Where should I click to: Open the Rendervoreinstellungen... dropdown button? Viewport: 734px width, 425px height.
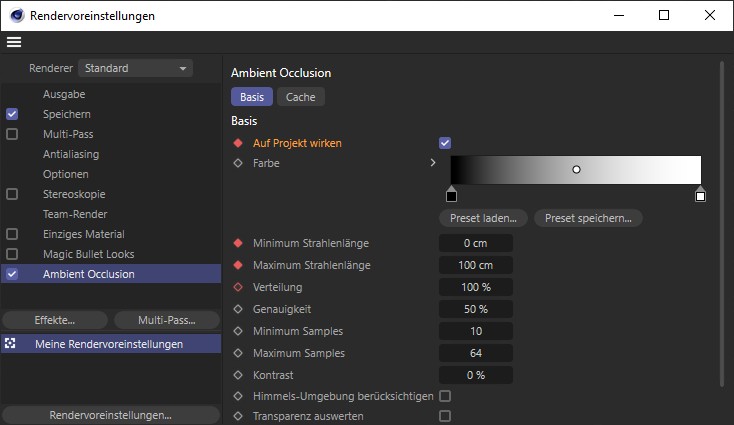tap(111, 415)
